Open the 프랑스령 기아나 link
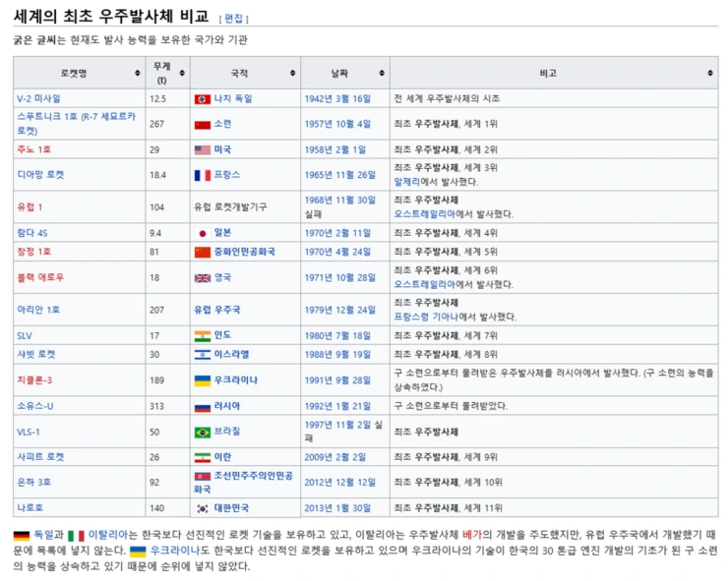This screenshot has width=728, height=581. (426, 317)
